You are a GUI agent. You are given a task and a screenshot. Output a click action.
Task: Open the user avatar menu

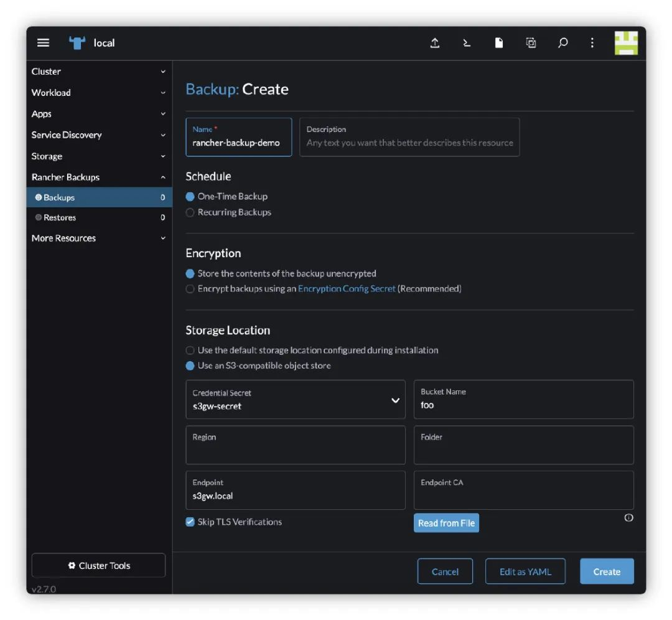tap(626, 42)
